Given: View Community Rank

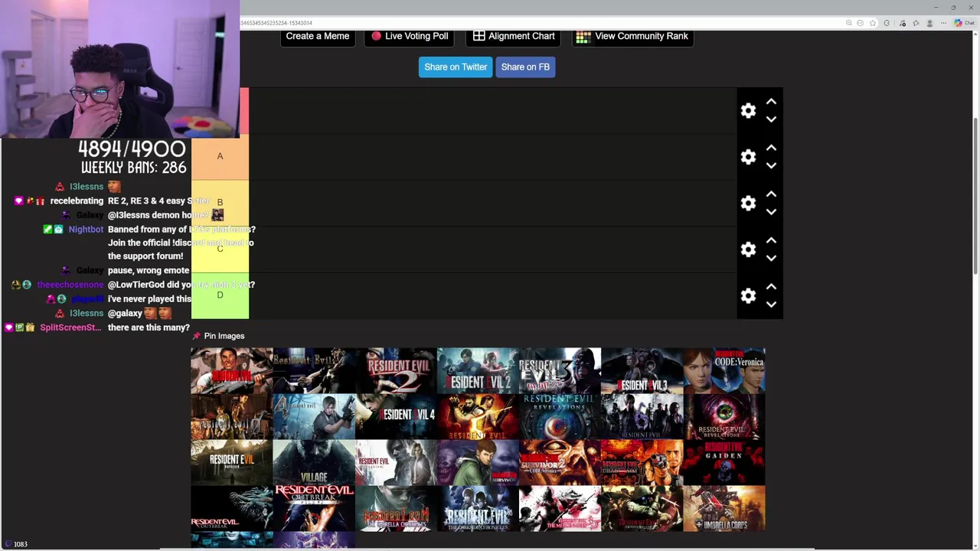Looking at the screenshot, I should pos(632,36).
